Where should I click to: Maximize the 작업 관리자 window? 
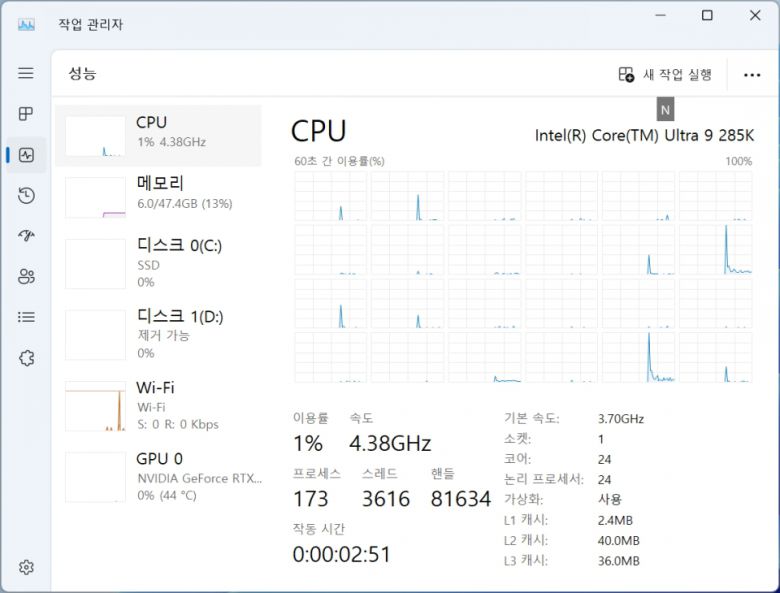click(x=707, y=16)
